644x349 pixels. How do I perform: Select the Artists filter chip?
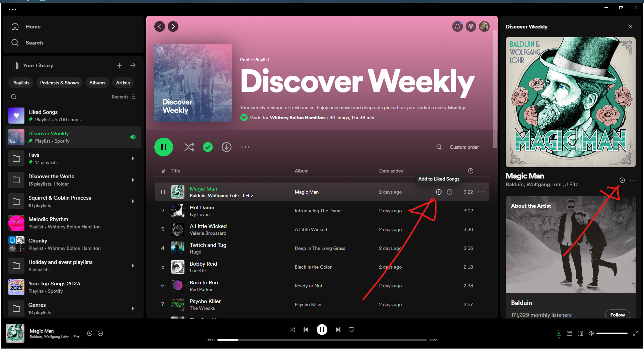[123, 83]
